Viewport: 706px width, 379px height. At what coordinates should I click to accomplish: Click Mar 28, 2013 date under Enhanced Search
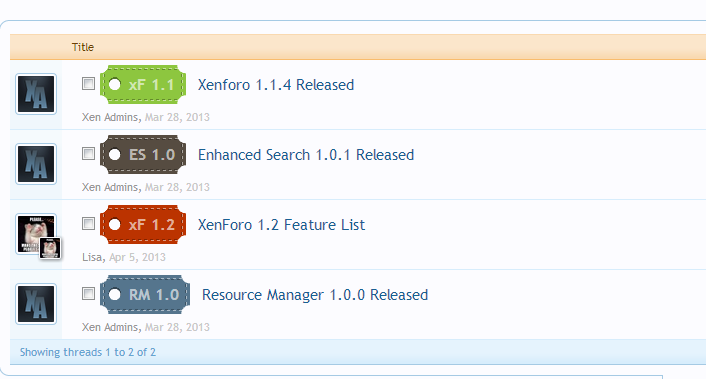coord(177,187)
